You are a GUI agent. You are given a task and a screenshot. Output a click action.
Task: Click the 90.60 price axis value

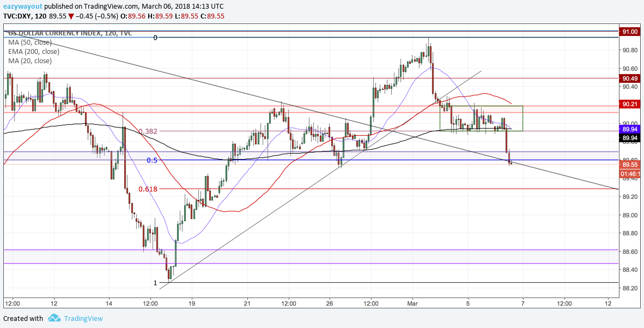630,69
